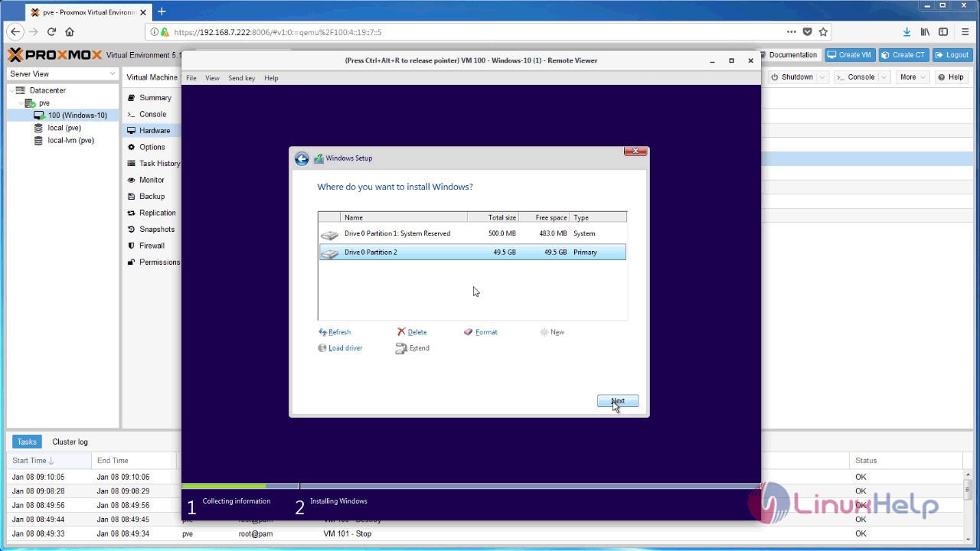This screenshot has height=551, width=980.
Task: Expand Console button dropdown arrow
Action: (x=884, y=77)
